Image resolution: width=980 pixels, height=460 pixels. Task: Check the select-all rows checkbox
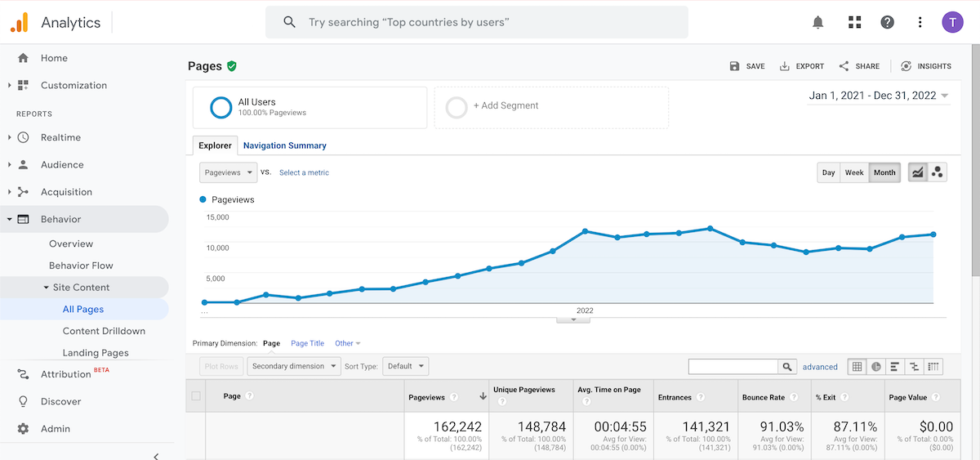(x=195, y=397)
